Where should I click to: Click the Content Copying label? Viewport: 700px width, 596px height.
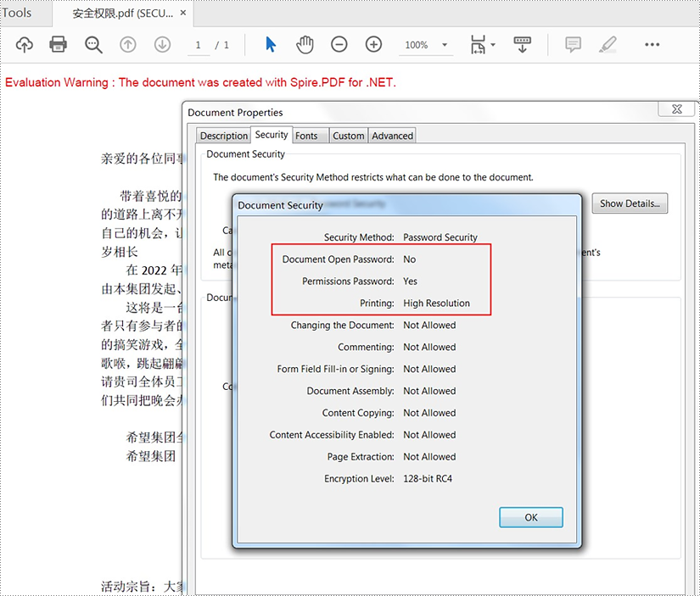(x=358, y=413)
